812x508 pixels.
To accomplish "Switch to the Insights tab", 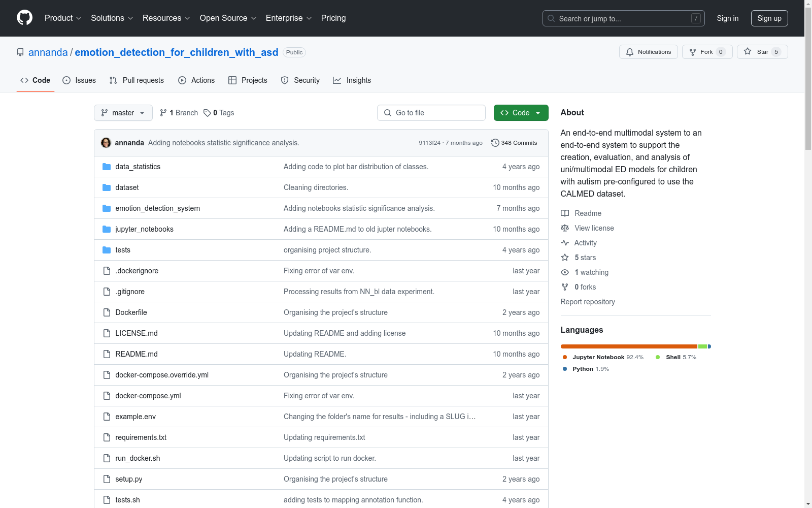I will point(352,80).
